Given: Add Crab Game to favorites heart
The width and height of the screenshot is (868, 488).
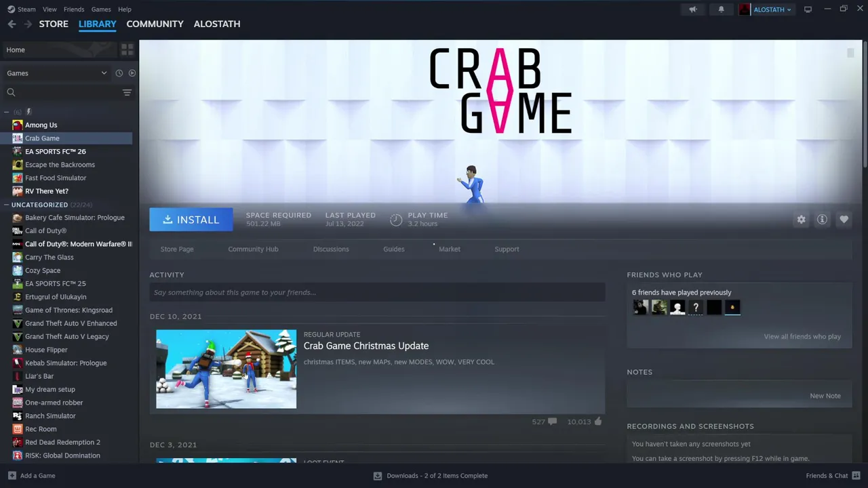Looking at the screenshot, I should point(844,220).
